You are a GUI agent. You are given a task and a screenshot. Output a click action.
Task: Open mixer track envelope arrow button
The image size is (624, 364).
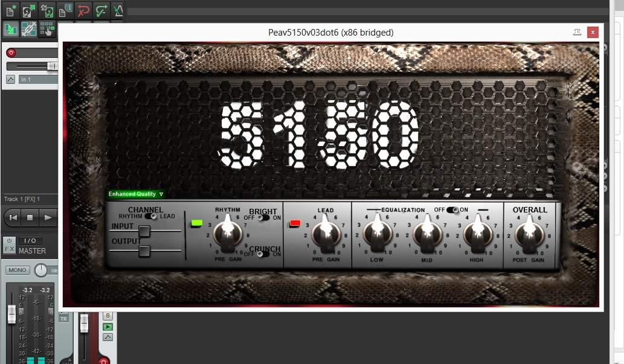point(108,337)
